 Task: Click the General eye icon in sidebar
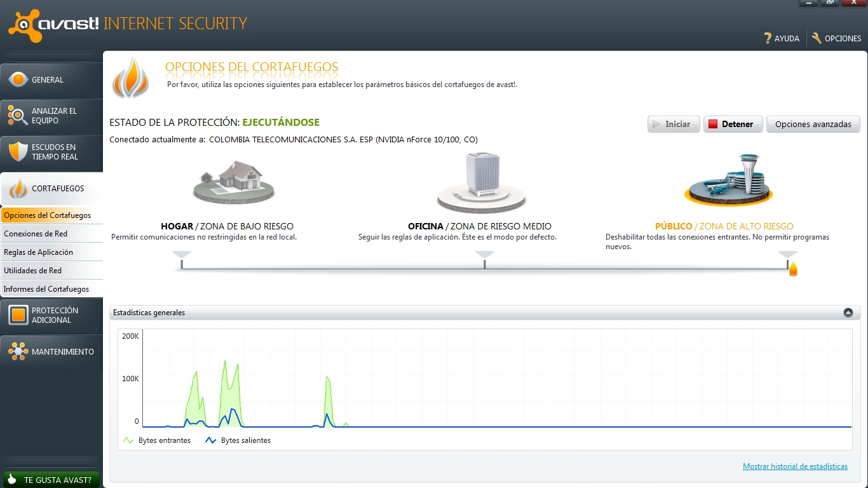[x=18, y=79]
